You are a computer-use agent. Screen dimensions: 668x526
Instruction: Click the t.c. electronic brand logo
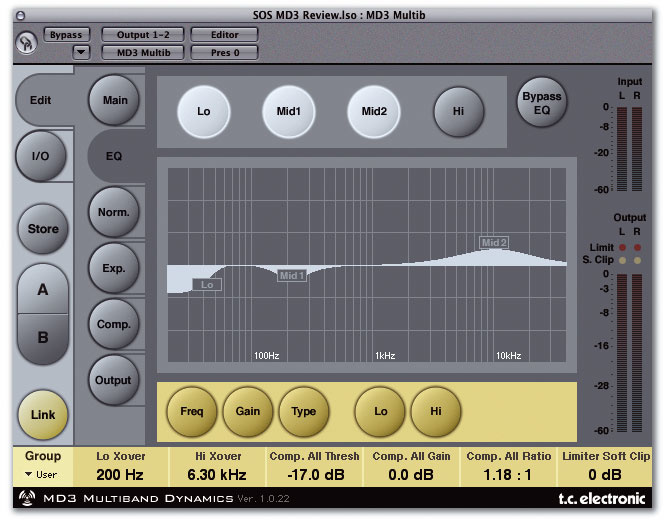602,498
